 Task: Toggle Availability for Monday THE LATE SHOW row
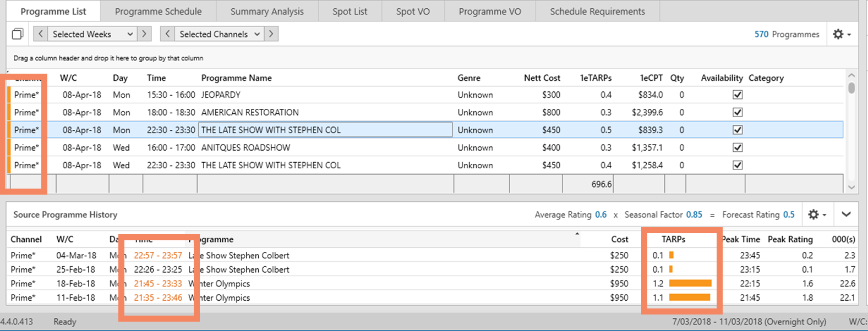738,130
